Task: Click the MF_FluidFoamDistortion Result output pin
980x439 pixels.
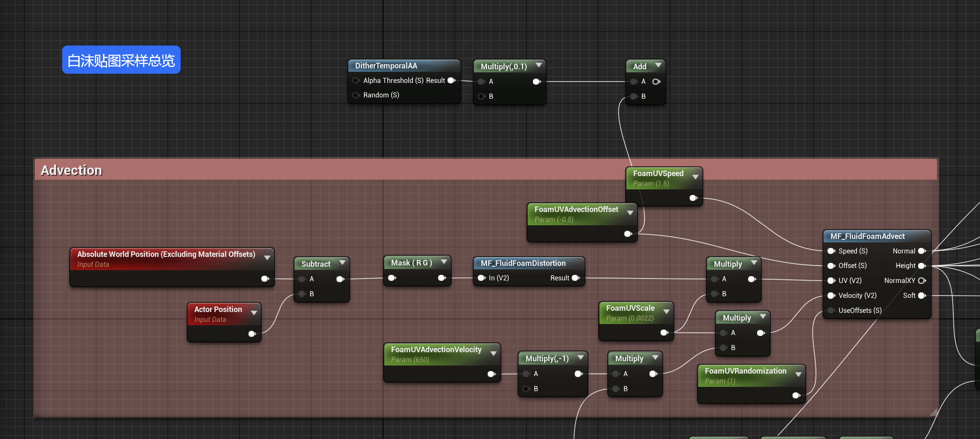Action: pyautogui.click(x=575, y=278)
